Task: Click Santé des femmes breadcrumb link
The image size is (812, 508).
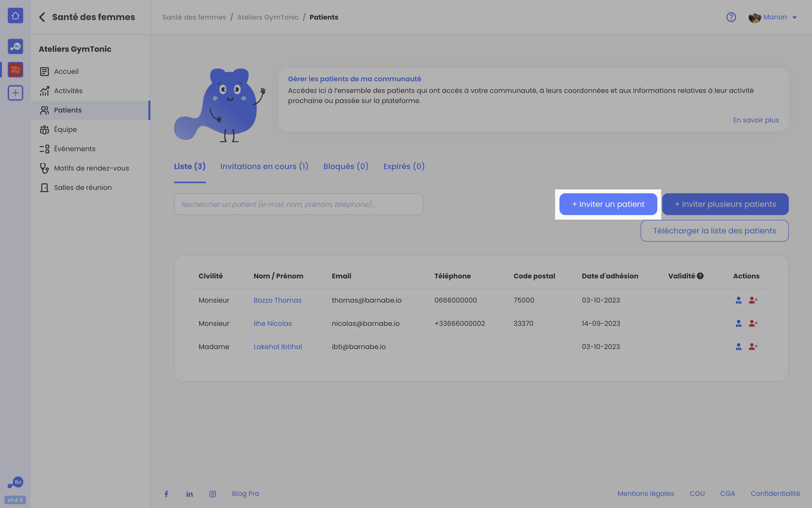Action: (x=194, y=17)
